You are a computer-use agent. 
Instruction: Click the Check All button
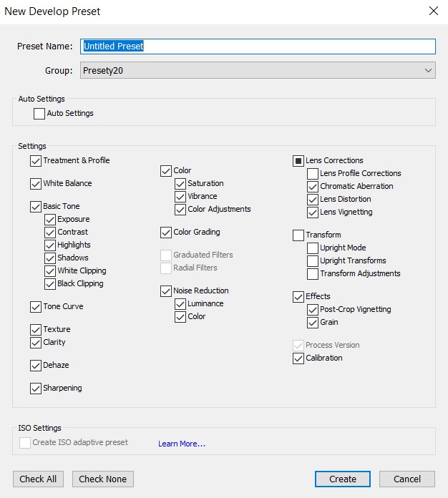click(38, 479)
